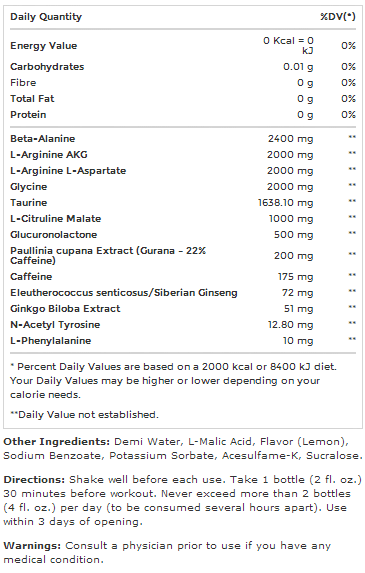Viewport: 365px width, 573px height.
Task: Click the Warnings heading text
Action: (x=32, y=546)
